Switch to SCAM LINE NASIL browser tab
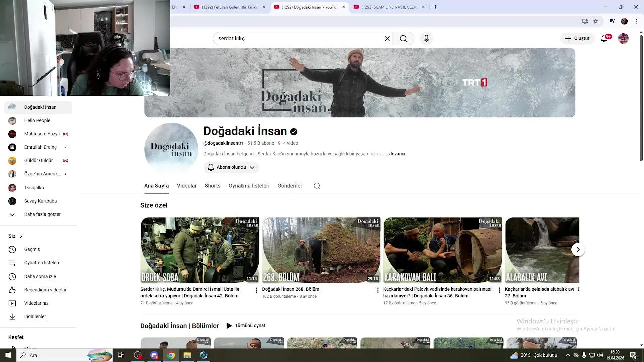The height and width of the screenshot is (362, 644). click(388, 7)
